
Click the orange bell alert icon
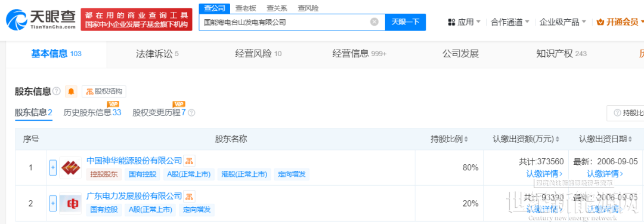tap(71, 91)
